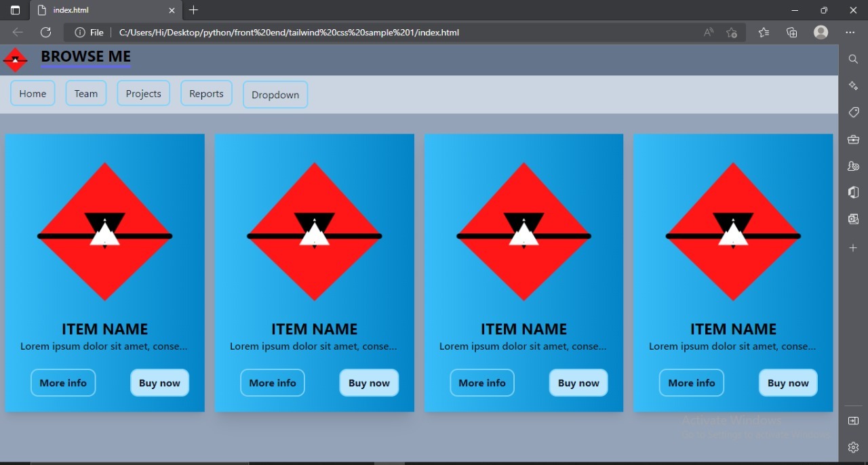This screenshot has width=868, height=465.
Task: Expand the Dropdown nav button
Action: 275,95
